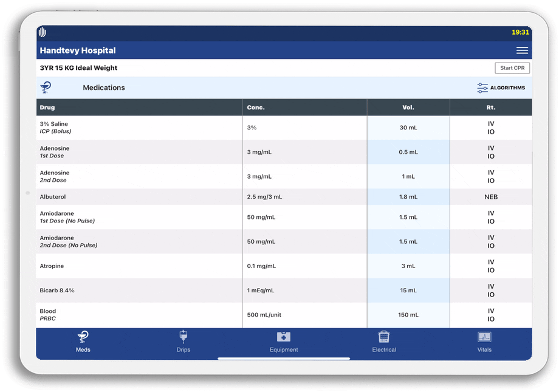This screenshot has width=559, height=392.
Task: Select the 3% Saline ICP (Bolus) row
Action: tap(139, 128)
